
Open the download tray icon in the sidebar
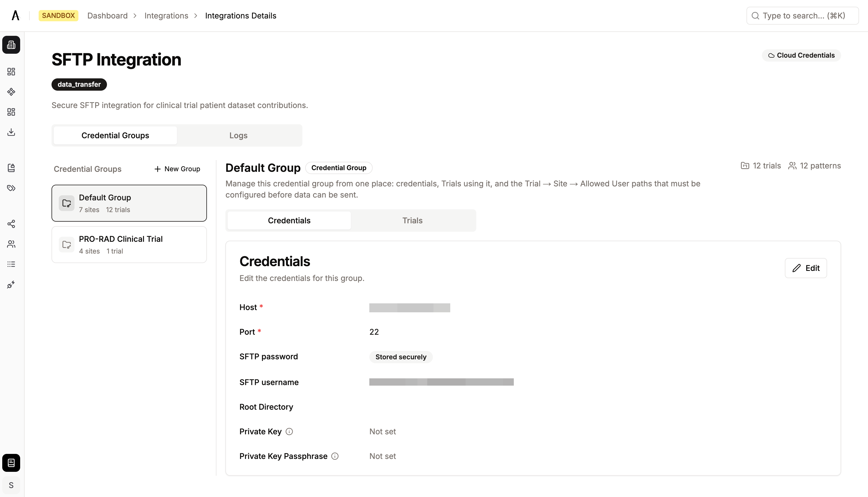pos(11,132)
